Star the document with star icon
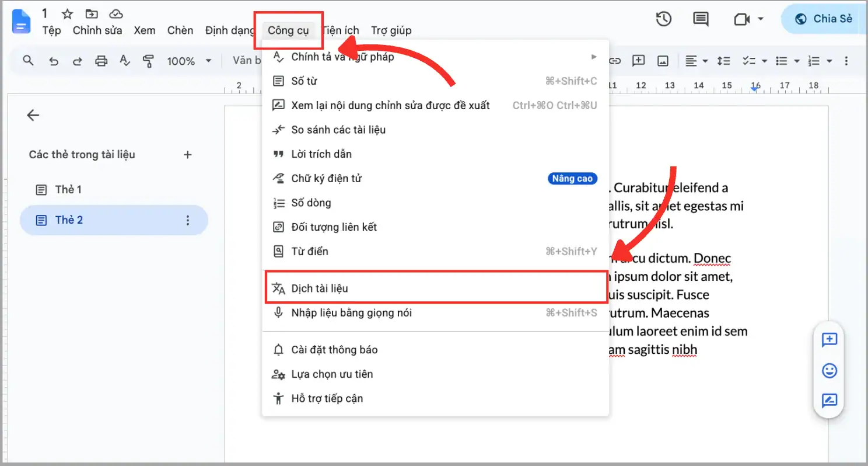868x466 pixels. tap(67, 14)
